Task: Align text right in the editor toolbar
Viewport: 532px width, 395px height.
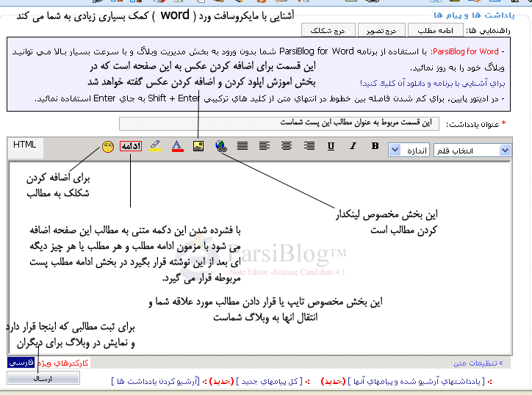Action: (309, 146)
